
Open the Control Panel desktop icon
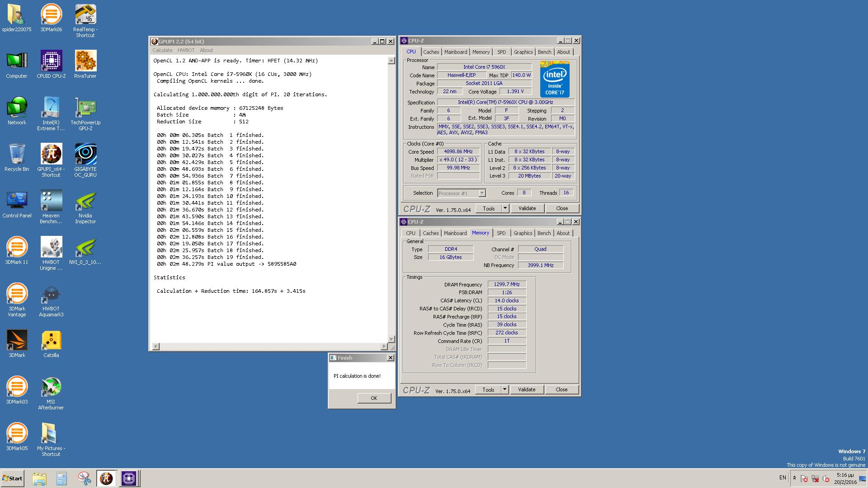(17, 204)
